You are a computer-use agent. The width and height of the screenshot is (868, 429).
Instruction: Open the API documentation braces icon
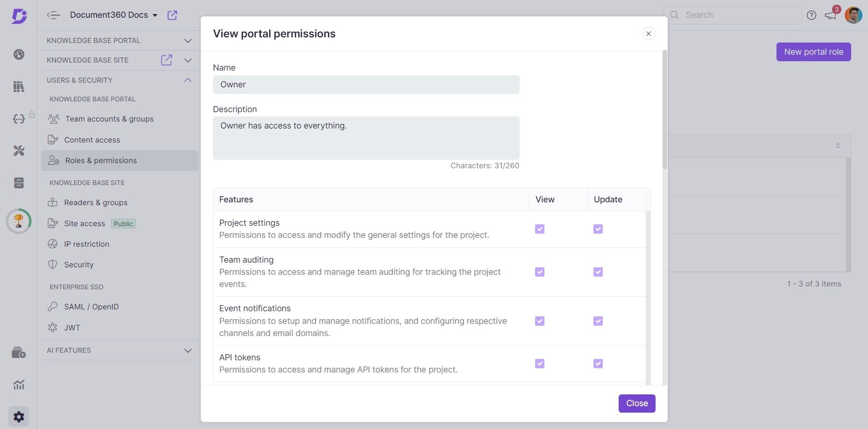point(19,119)
